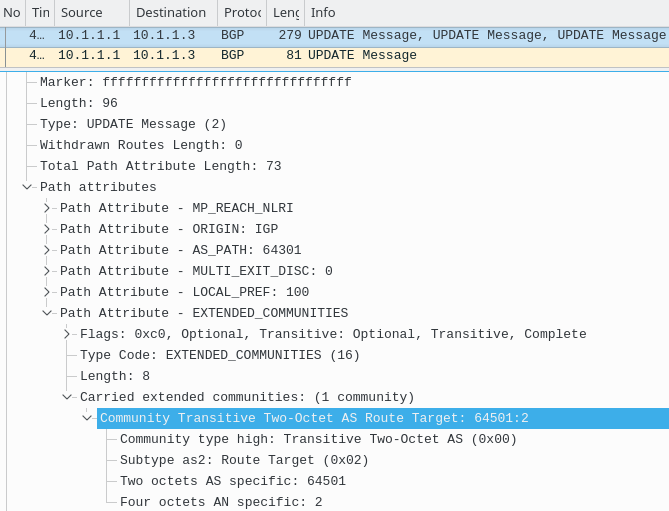Select Type: UPDATE Message (2) field
This screenshot has width=669, height=511.
tap(133, 124)
